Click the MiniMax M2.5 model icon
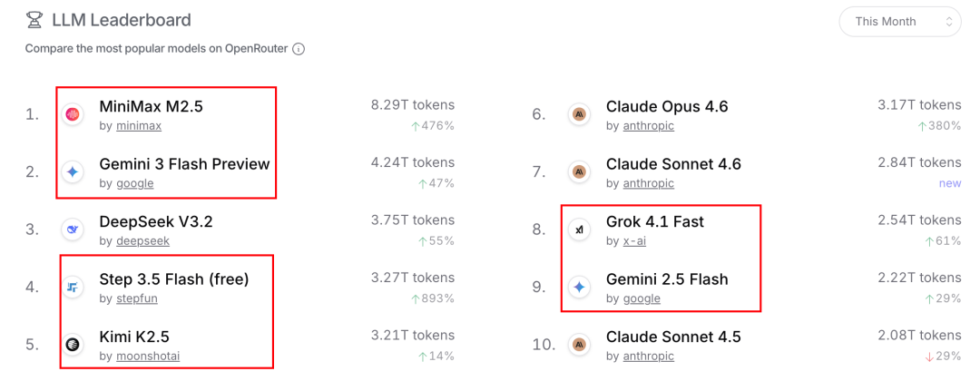The width and height of the screenshot is (980, 381). click(x=73, y=114)
